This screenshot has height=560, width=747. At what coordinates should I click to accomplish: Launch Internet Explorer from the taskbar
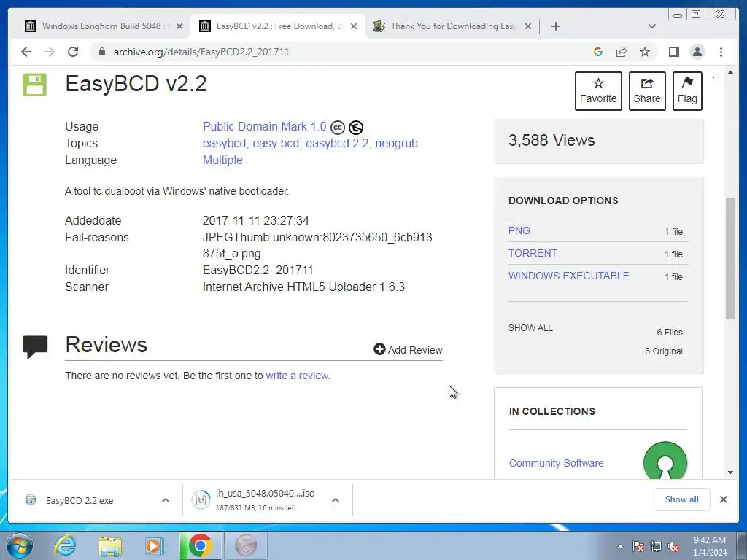point(65,545)
